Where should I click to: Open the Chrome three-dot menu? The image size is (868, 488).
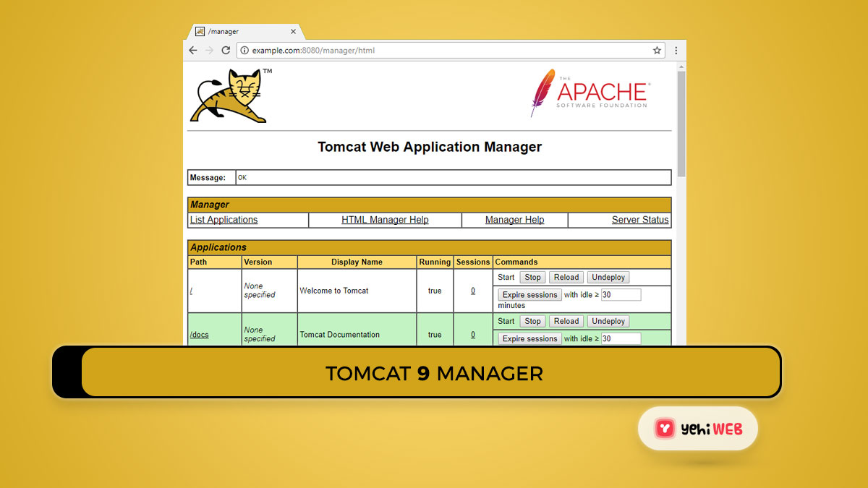[676, 50]
